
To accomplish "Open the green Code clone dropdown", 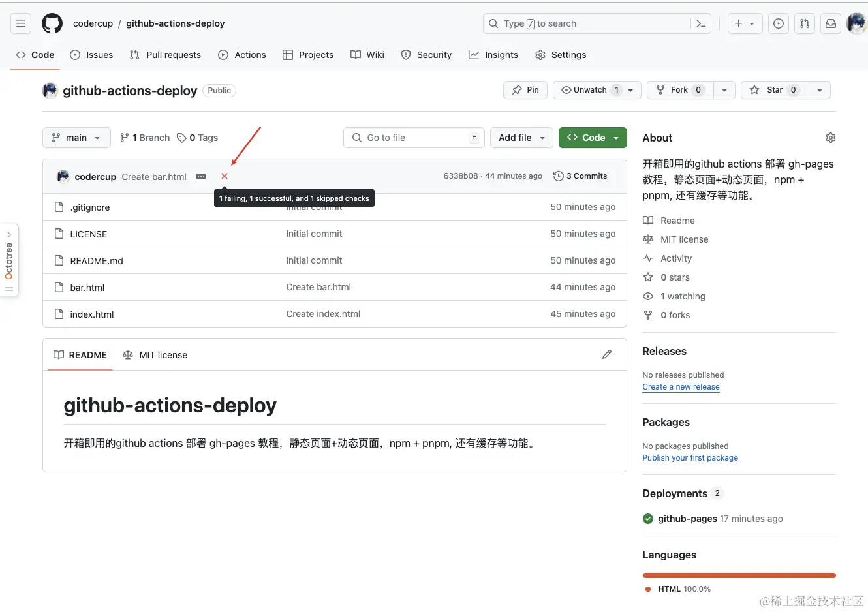I will click(x=593, y=138).
